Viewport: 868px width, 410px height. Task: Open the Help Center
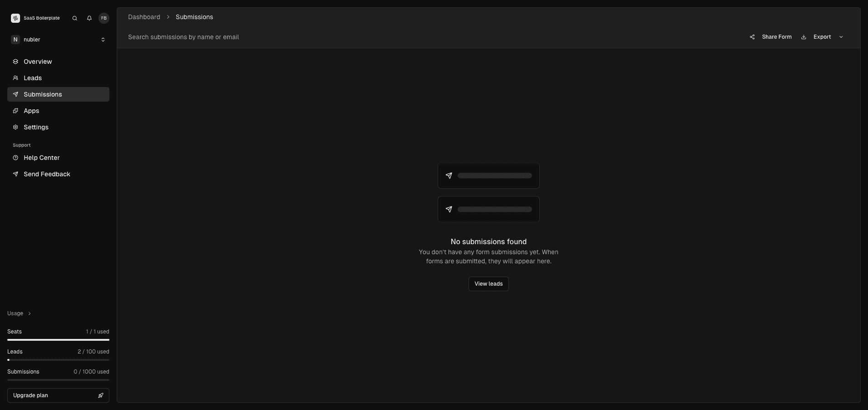(41, 158)
